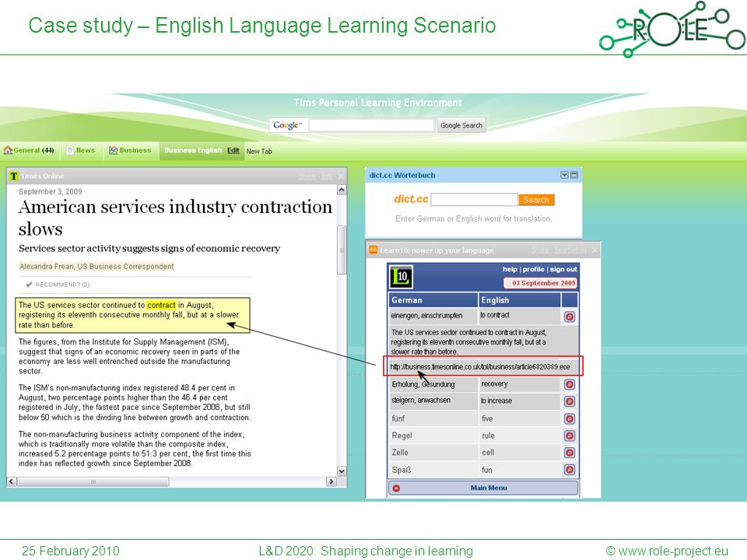Click the page icon on the News tab
The height and width of the screenshot is (560, 747).
[70, 150]
